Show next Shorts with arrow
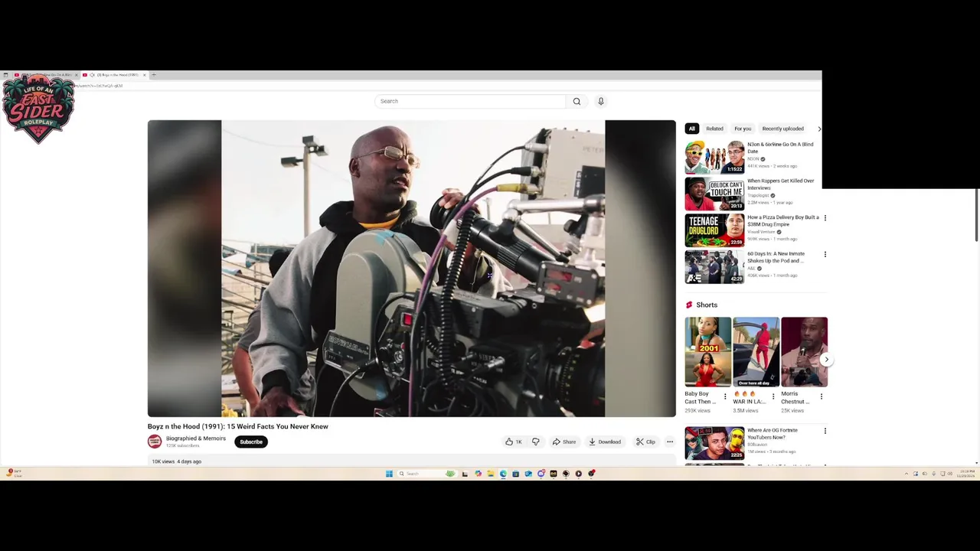The width and height of the screenshot is (980, 551). (x=826, y=360)
